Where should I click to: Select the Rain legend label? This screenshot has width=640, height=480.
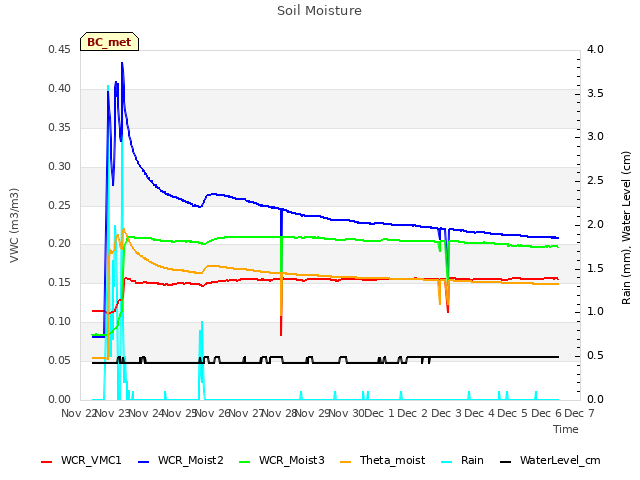[472, 460]
